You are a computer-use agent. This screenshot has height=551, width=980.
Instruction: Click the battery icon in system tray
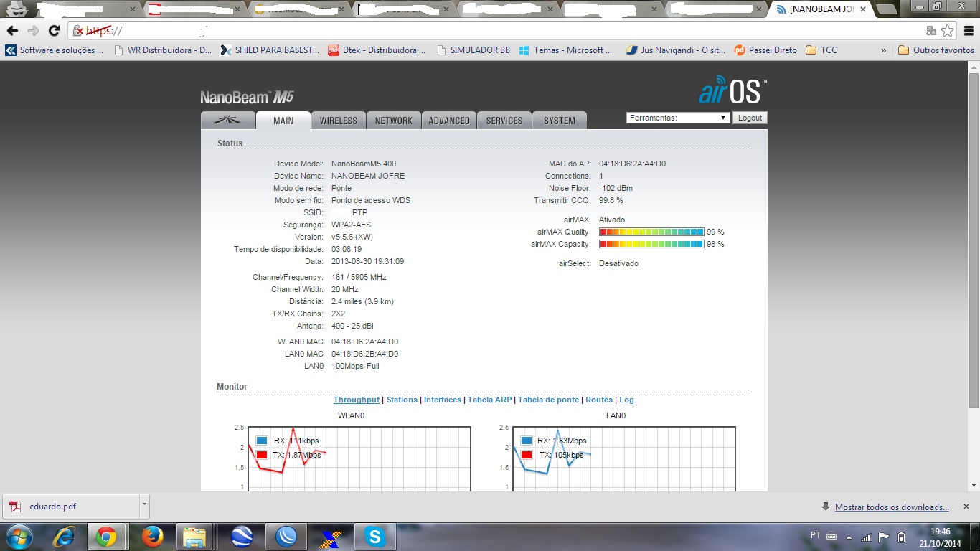coord(901,537)
